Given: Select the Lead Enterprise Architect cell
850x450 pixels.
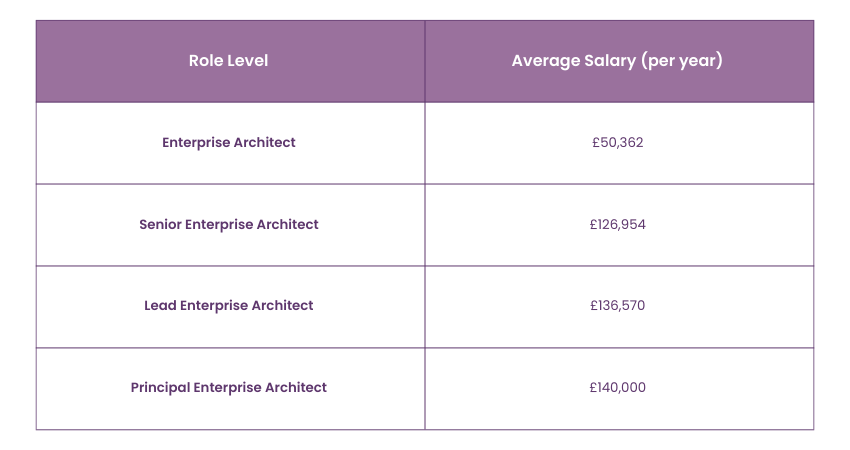Looking at the screenshot, I should (x=228, y=306).
